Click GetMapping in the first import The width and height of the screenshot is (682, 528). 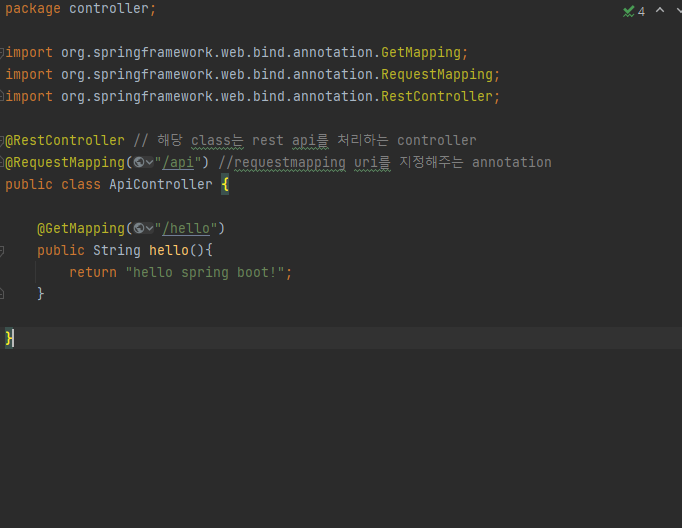pyautogui.click(x=420, y=52)
